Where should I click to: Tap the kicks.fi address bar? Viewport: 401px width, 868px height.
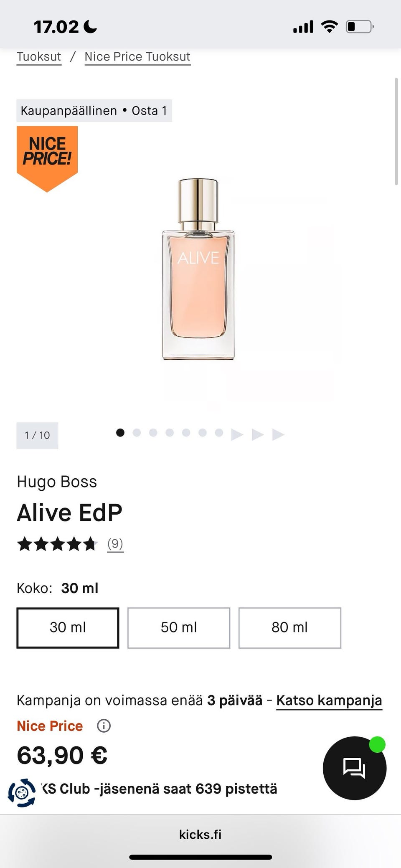[x=200, y=834]
